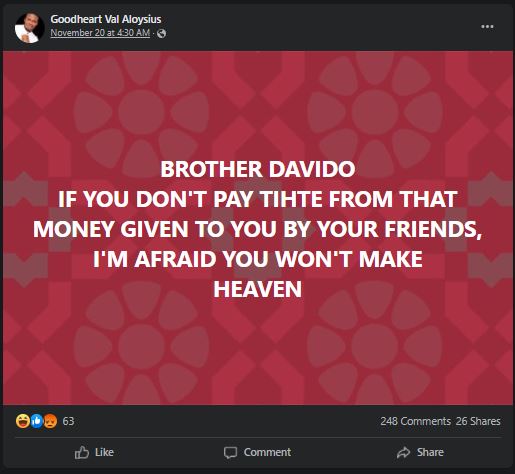Click the Like button label
The width and height of the screenshot is (515, 474).
tap(104, 452)
